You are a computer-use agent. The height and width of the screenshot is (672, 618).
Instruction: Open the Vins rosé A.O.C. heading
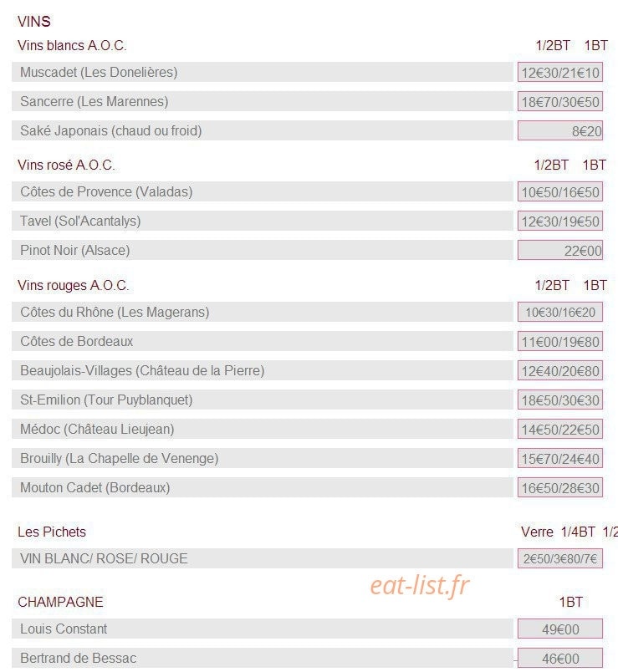pos(66,165)
